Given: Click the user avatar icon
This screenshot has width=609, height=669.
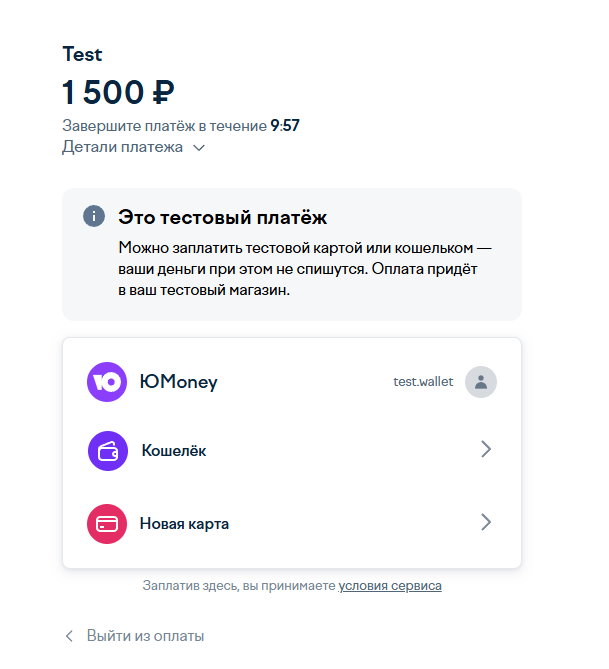Looking at the screenshot, I should click(x=481, y=382).
